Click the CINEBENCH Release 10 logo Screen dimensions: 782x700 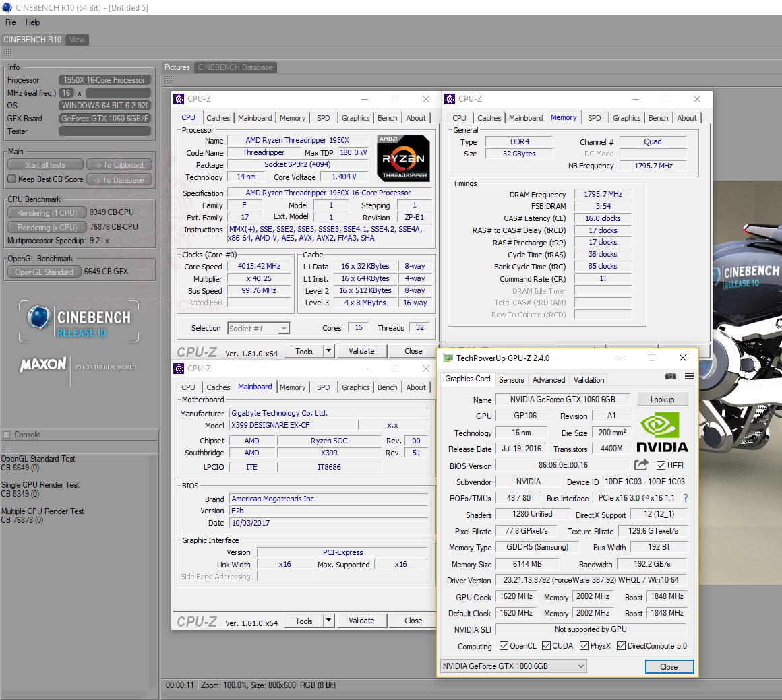click(78, 321)
